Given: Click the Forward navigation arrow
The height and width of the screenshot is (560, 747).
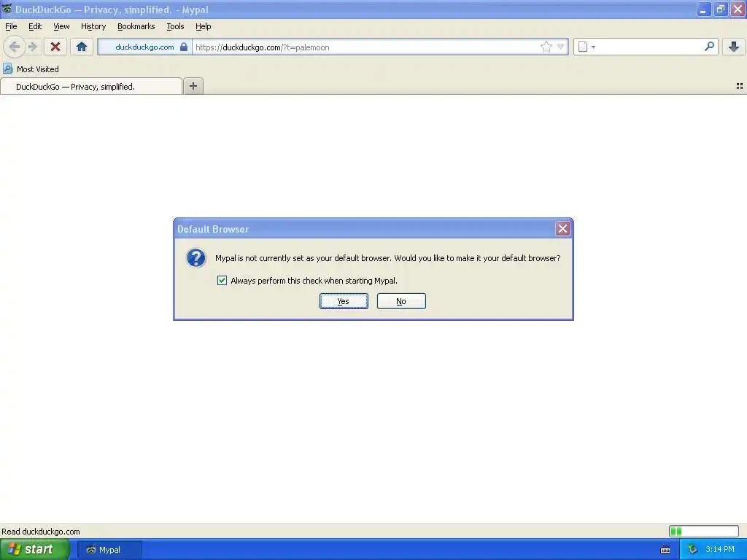Looking at the screenshot, I should (x=32, y=47).
